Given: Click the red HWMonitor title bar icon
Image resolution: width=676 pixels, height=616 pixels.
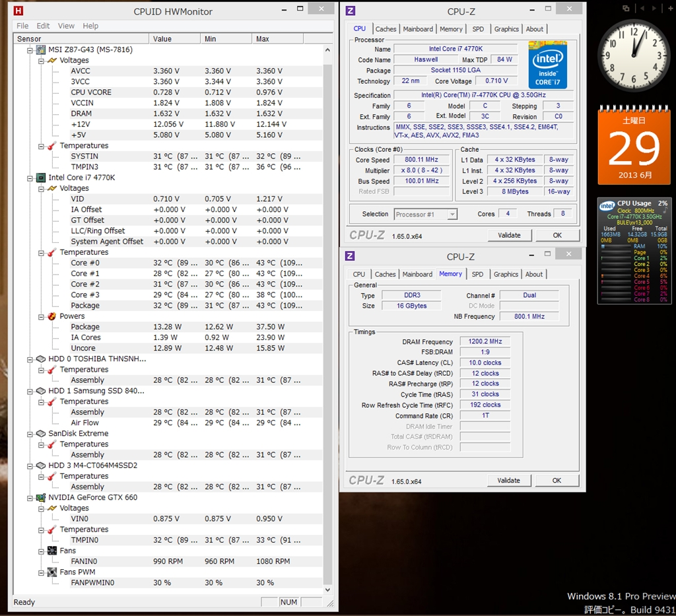Looking at the screenshot, I should tap(18, 11).
